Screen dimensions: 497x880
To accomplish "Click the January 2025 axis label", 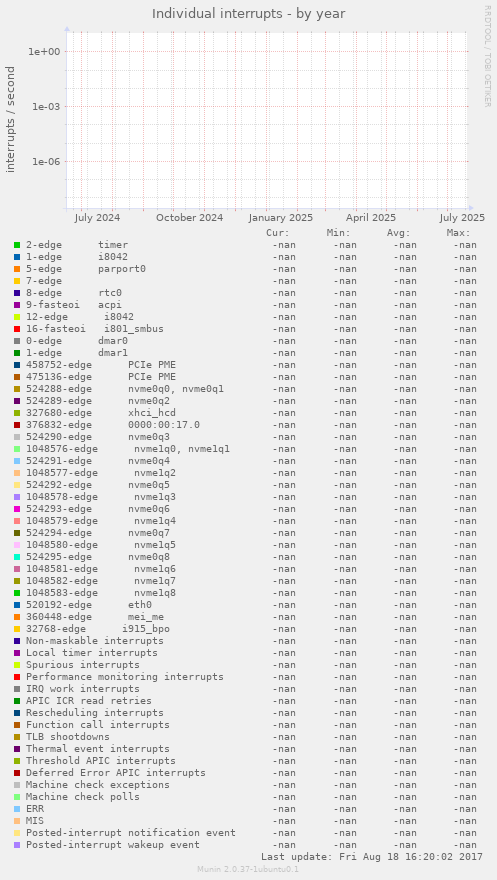I will click(x=280, y=218).
